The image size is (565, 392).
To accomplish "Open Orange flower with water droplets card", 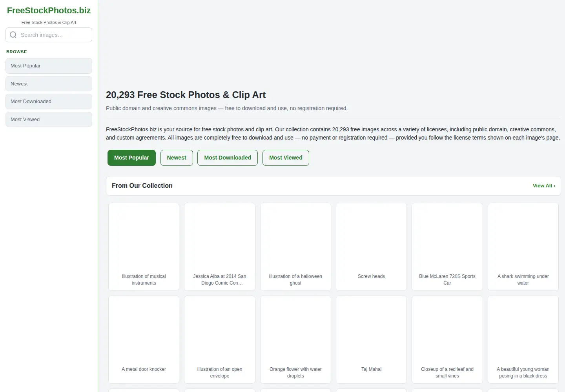I will 295,339.
